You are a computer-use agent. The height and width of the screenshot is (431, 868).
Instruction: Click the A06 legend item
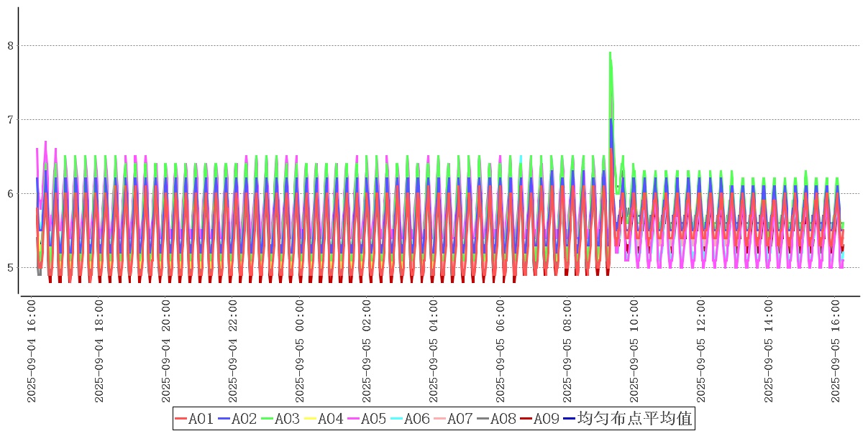[410, 419]
